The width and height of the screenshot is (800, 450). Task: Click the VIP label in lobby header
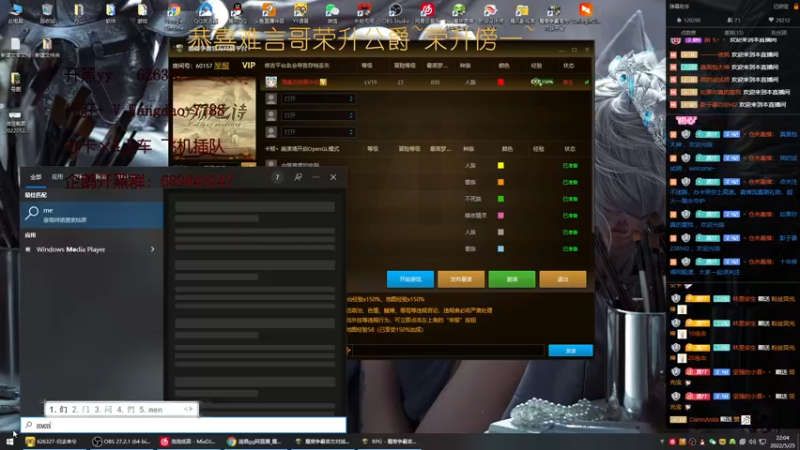pos(248,65)
